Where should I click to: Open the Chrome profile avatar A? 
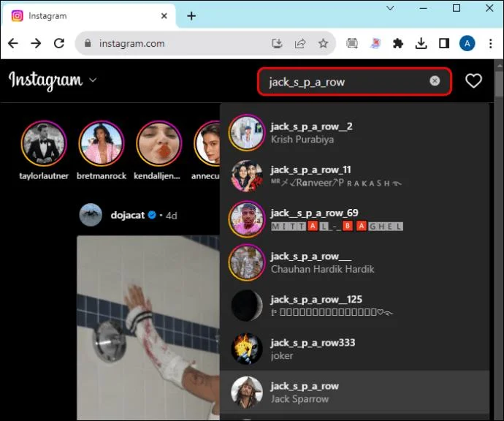467,43
